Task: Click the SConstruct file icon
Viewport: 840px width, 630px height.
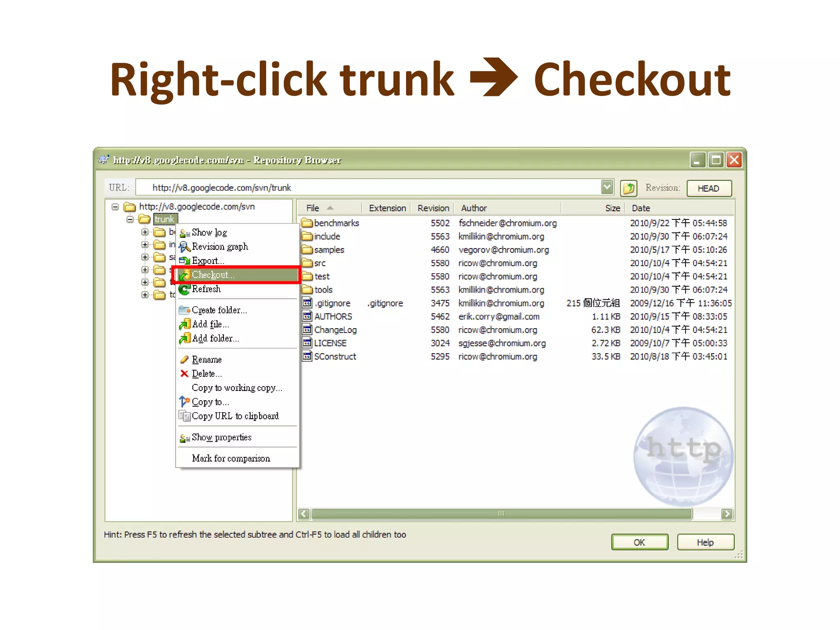Action: click(307, 356)
